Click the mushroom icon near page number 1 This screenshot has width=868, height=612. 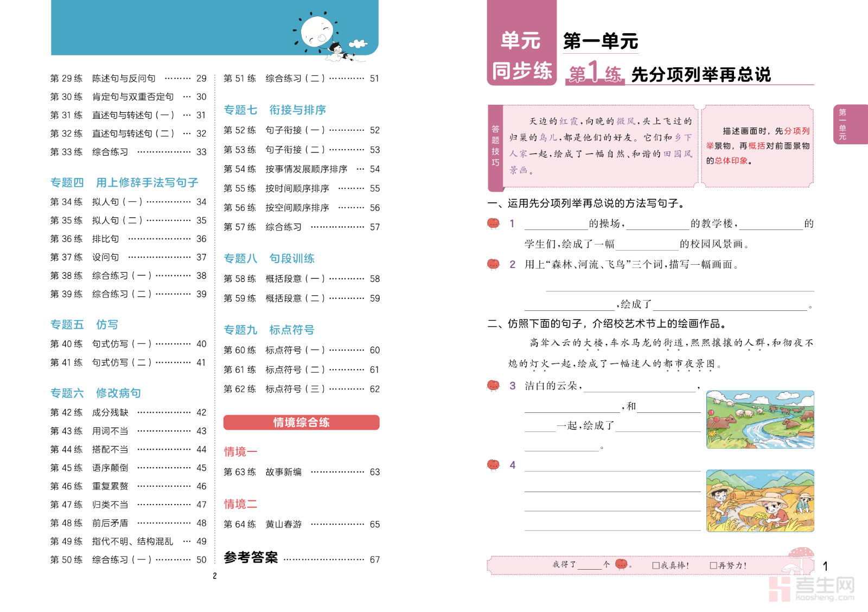click(800, 559)
